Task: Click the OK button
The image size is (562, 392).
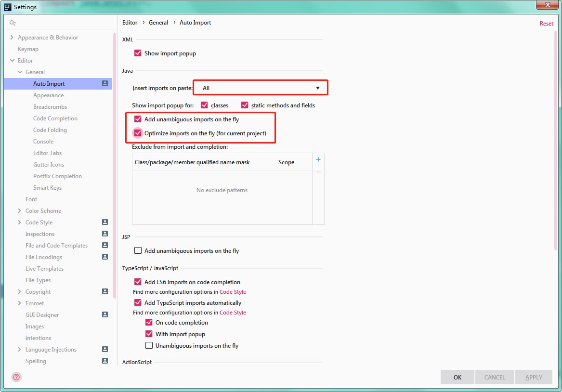Action: tap(457, 377)
